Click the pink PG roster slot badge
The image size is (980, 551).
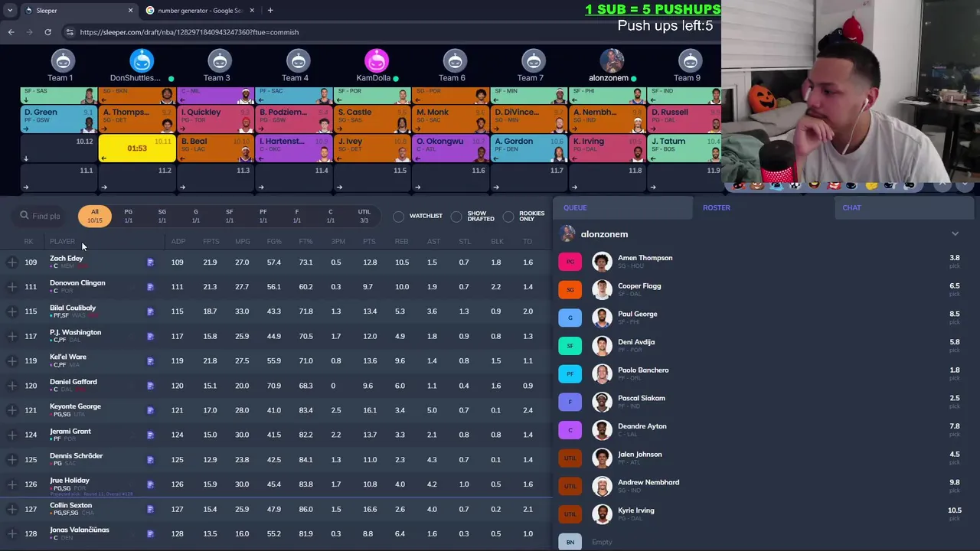pos(570,262)
